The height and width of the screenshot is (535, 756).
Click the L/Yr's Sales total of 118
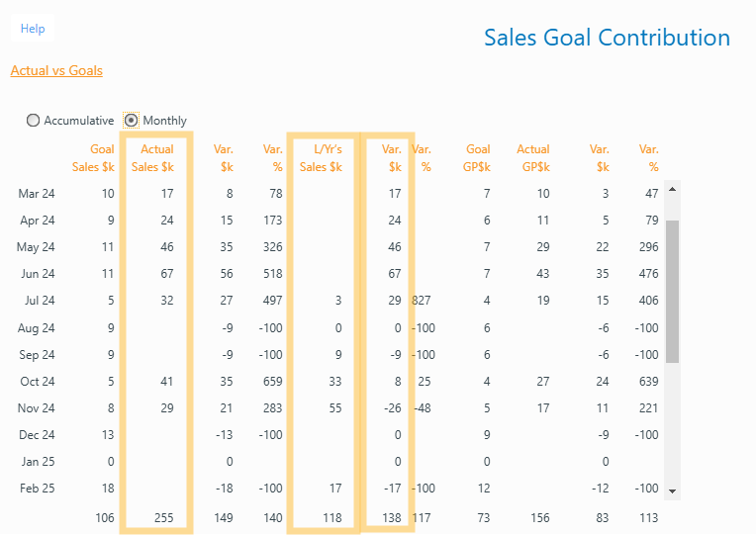[x=331, y=515]
